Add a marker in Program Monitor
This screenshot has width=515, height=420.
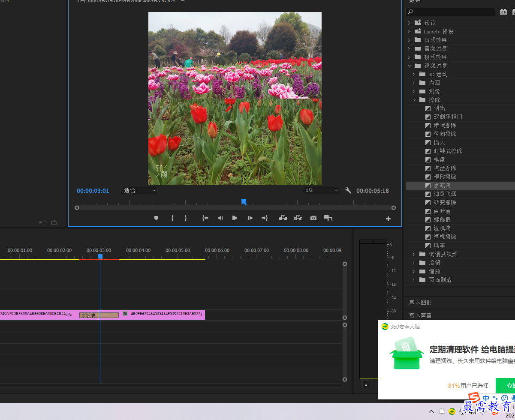(x=156, y=218)
